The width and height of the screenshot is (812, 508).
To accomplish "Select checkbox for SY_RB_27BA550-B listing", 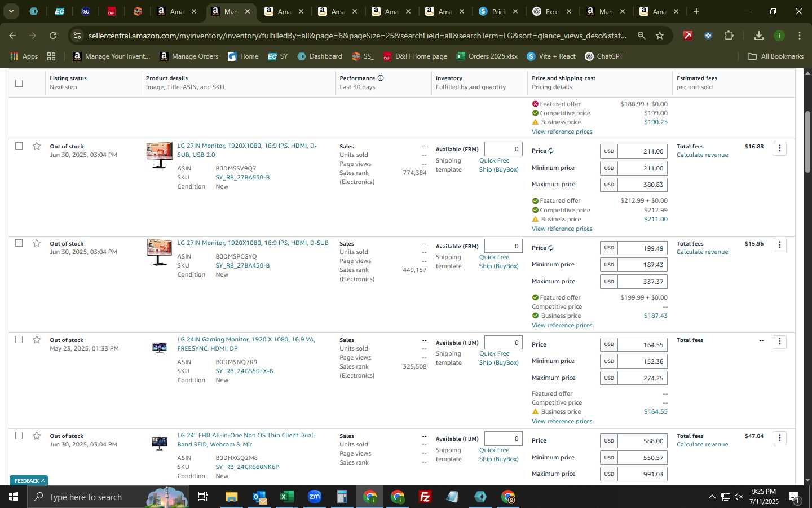I will tap(19, 146).
